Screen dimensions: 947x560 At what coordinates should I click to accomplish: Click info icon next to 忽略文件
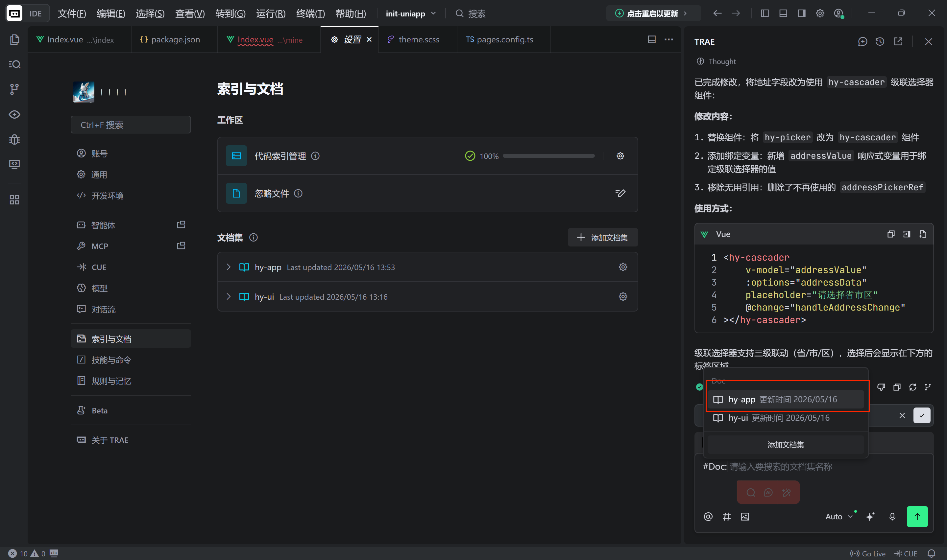pyautogui.click(x=298, y=193)
